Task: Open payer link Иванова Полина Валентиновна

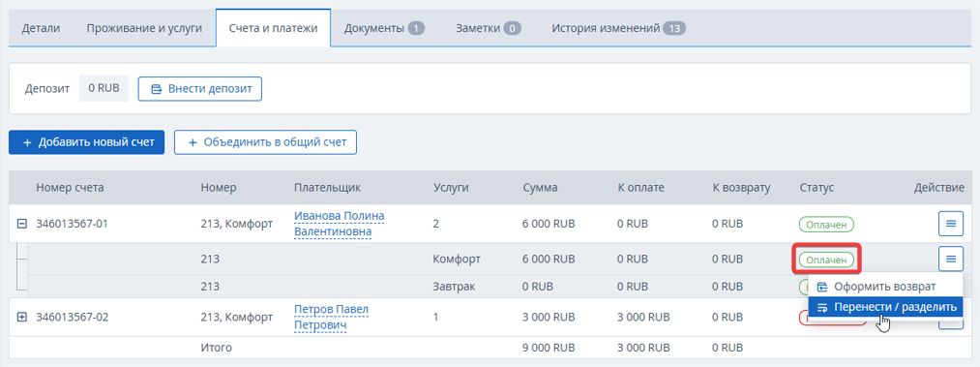Action: [339, 224]
